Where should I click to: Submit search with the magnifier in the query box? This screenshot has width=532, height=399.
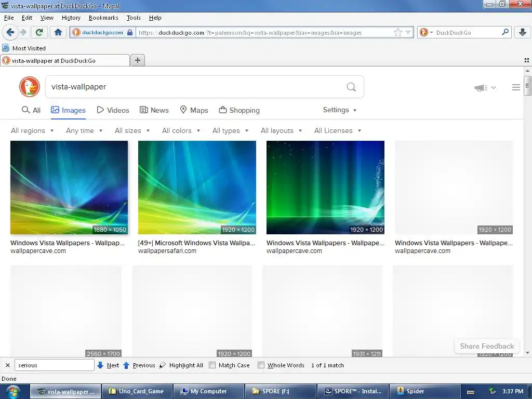pos(351,87)
